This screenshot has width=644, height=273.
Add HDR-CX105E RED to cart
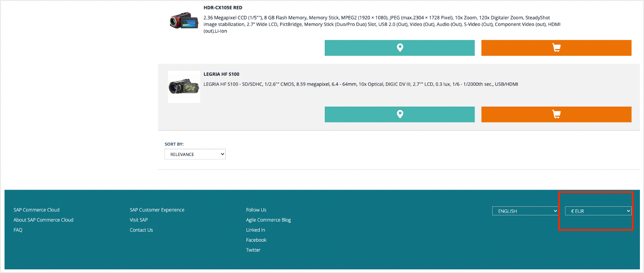pyautogui.click(x=556, y=48)
